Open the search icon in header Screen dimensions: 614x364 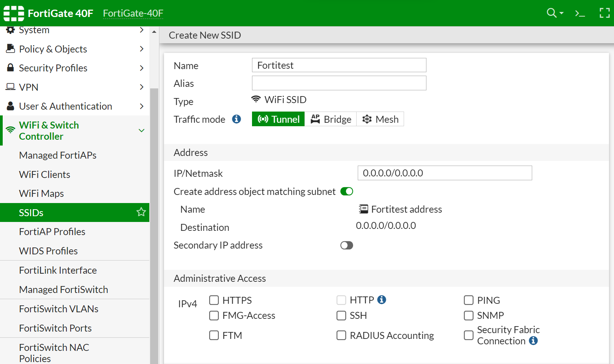point(552,13)
